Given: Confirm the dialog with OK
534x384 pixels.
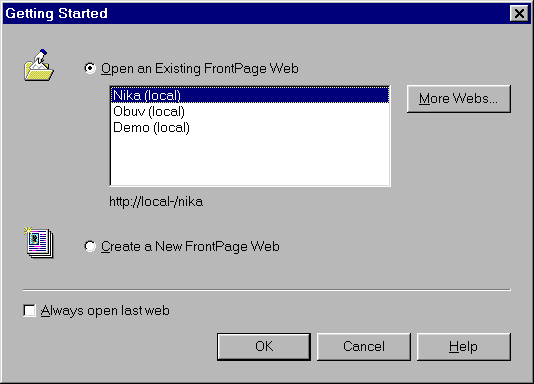Looking at the screenshot, I should tap(264, 347).
